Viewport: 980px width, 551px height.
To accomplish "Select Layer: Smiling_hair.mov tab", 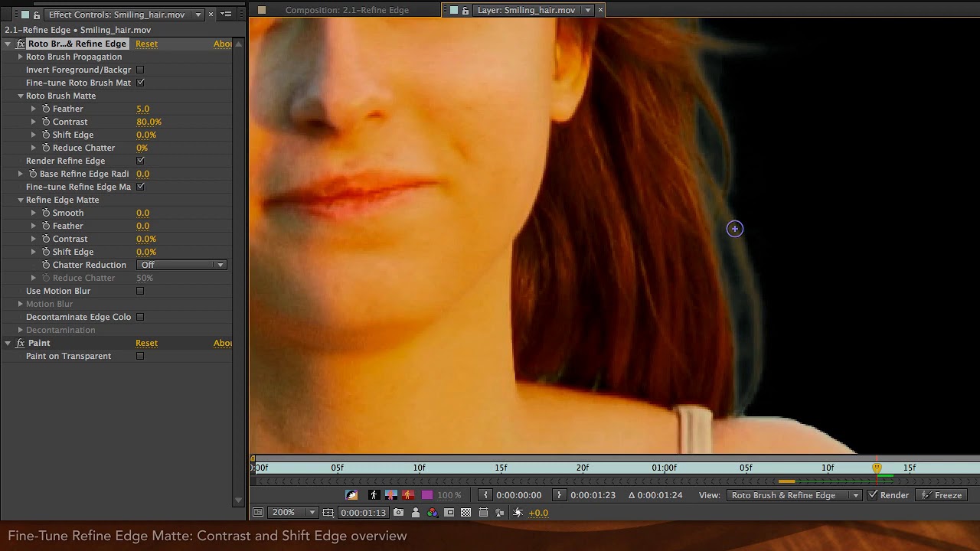I will point(526,11).
